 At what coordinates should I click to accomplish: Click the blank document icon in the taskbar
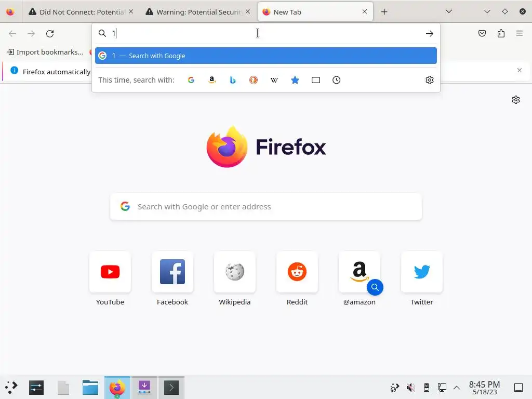pyautogui.click(x=63, y=388)
